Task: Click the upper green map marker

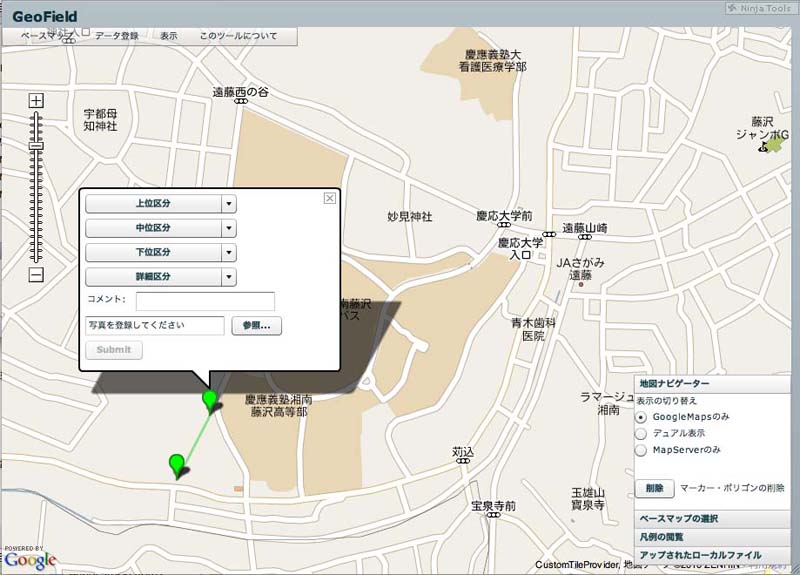Action: pos(209,400)
